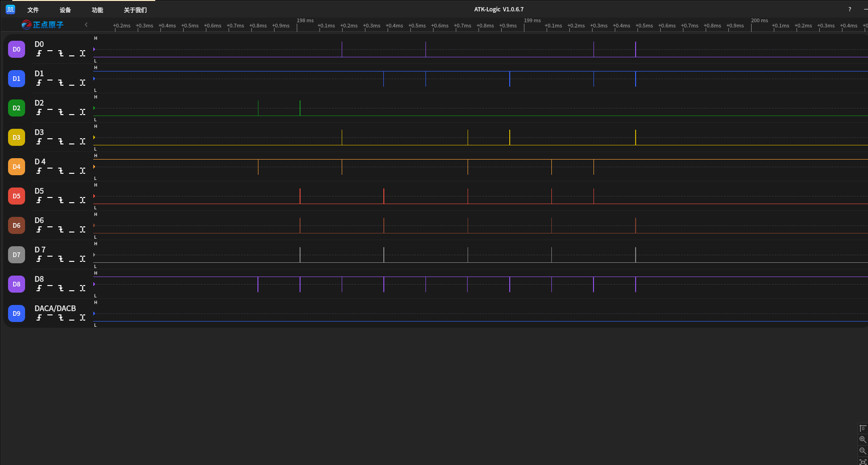Set falling-edge trigger on channel D1

tap(61, 83)
